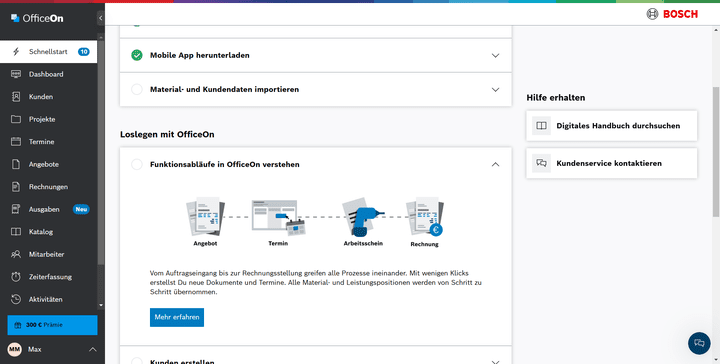720x364 pixels.
Task: Open the Kunden contacts icon
Action: [16, 96]
